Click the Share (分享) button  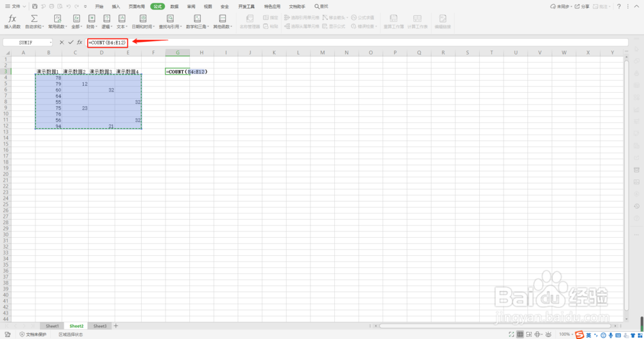click(582, 6)
